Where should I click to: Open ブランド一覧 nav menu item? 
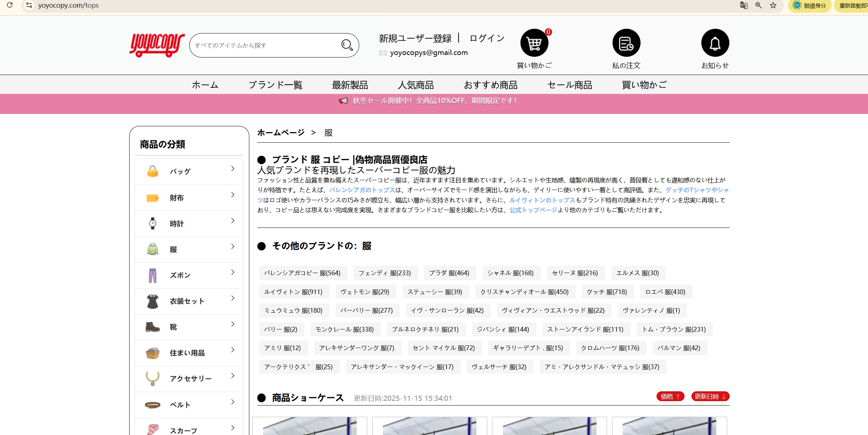click(275, 85)
